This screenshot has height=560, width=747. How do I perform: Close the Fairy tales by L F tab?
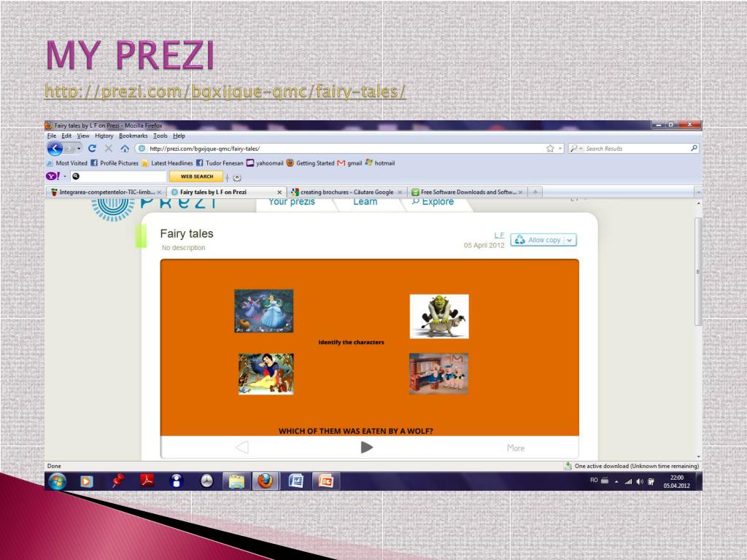tap(279, 192)
